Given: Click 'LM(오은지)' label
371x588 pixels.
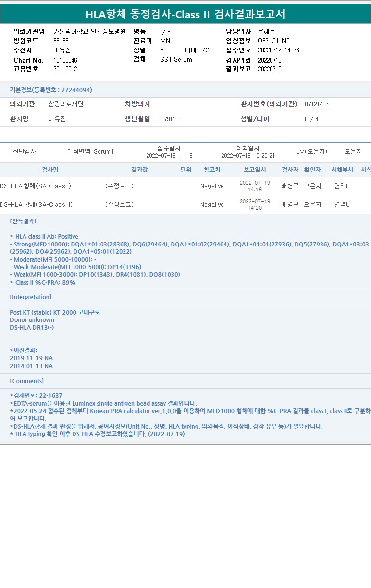Looking at the screenshot, I should 312,152.
